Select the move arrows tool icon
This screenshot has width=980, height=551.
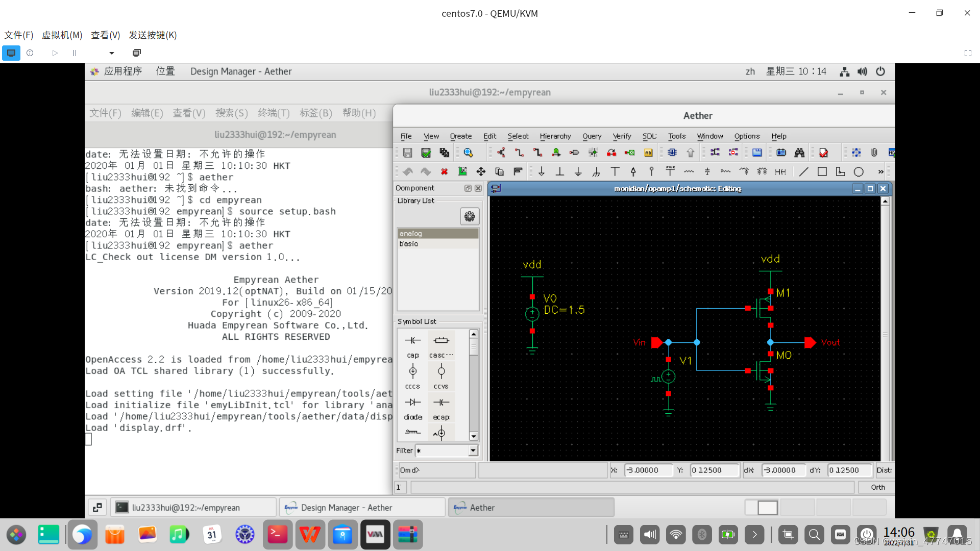(x=481, y=172)
